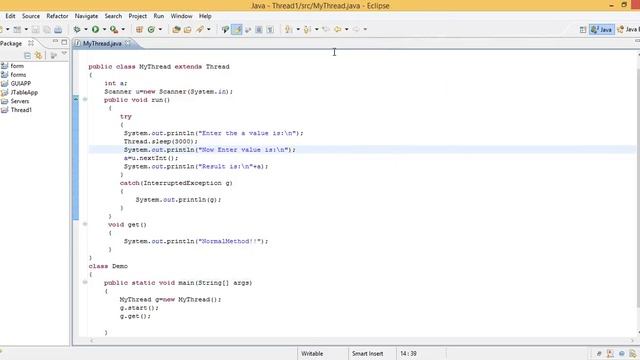The height and width of the screenshot is (360, 640).
Task: Minimize the Package Explorer panel
Action: [x=55, y=42]
